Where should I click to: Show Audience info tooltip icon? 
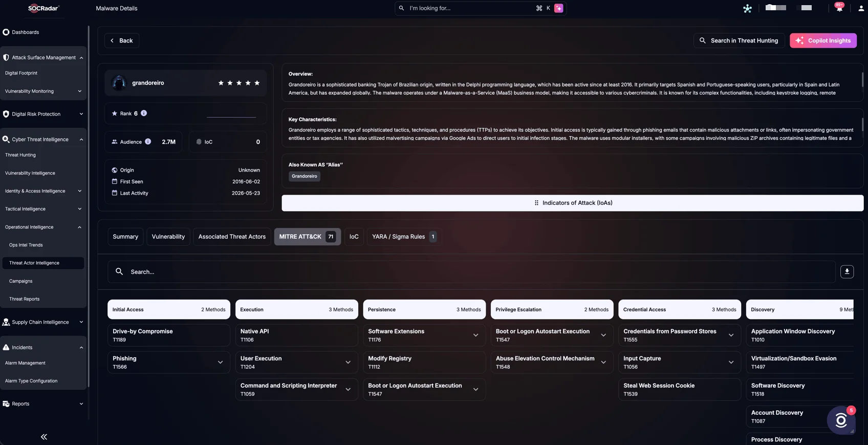[x=148, y=141]
